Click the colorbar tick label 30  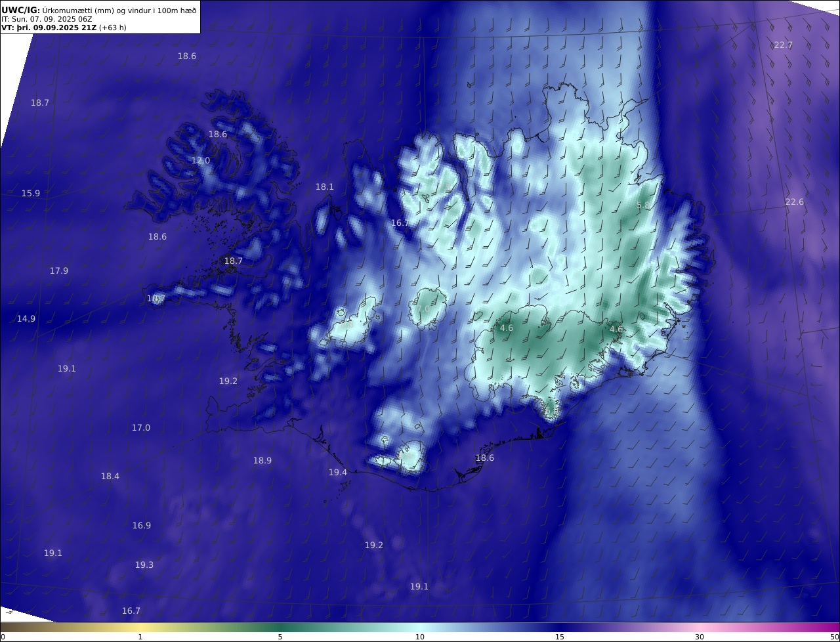(x=700, y=637)
